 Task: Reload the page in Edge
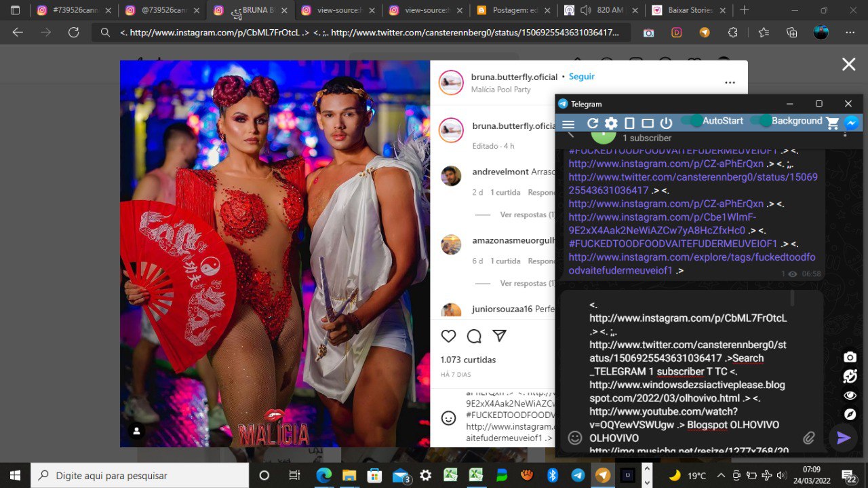tap(74, 33)
